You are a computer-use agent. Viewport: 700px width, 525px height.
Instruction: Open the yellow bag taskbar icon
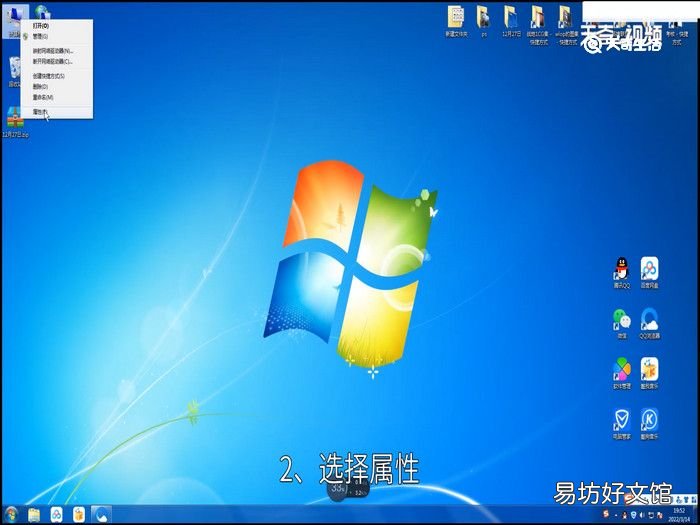79,515
